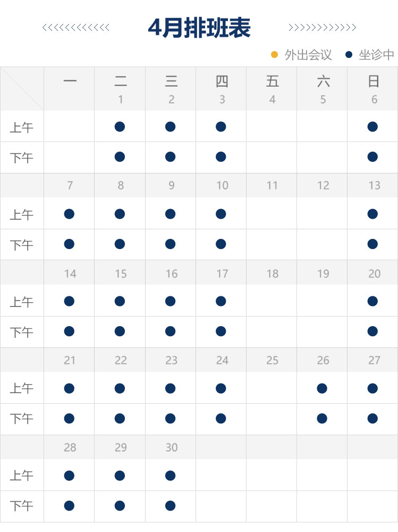Click the afternoon dot on April 27

click(372, 419)
